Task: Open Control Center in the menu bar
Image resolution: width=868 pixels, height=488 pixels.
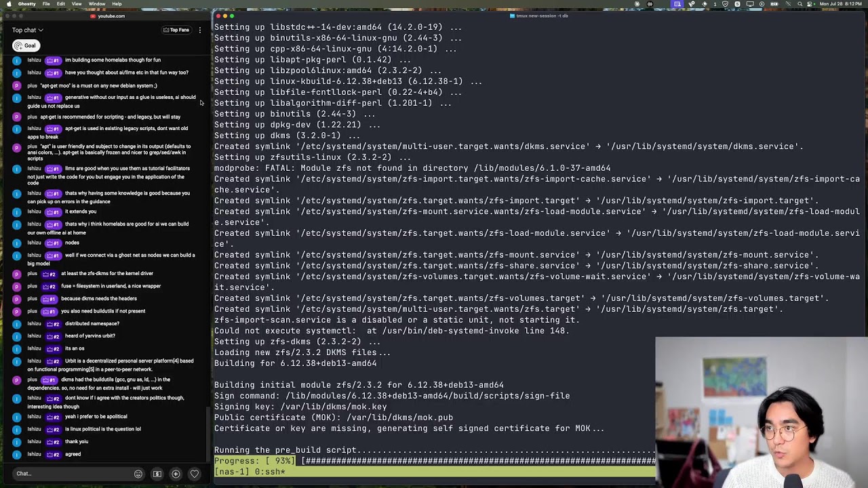Action: click(x=809, y=4)
